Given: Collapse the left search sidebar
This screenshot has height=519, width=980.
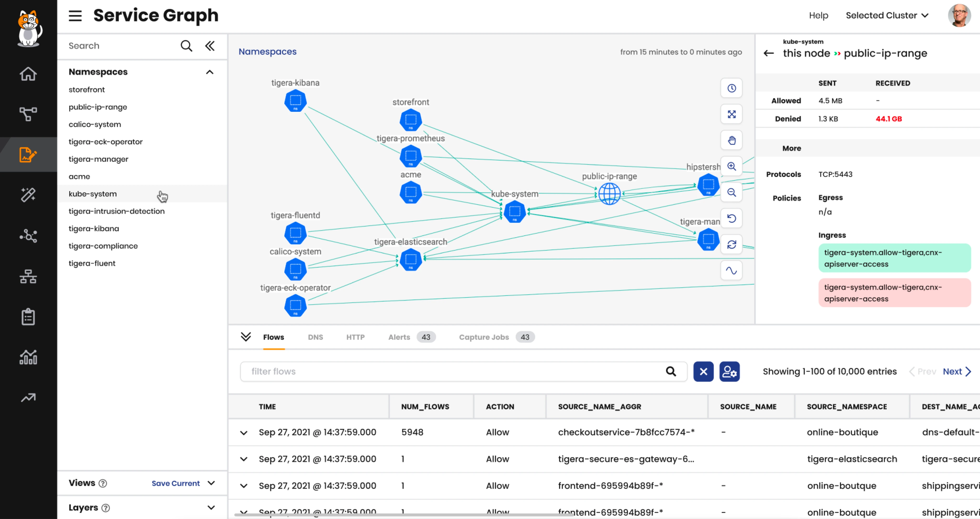Looking at the screenshot, I should tap(210, 46).
